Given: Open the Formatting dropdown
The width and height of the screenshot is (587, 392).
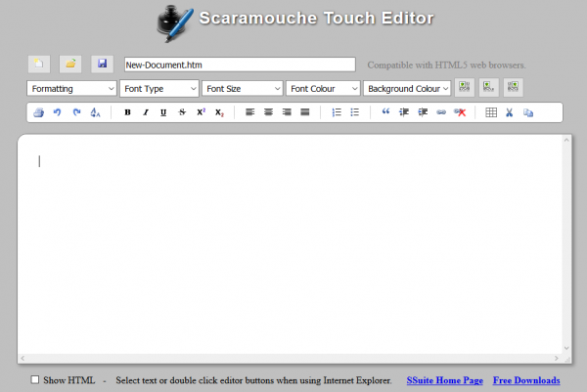Looking at the screenshot, I should (71, 89).
